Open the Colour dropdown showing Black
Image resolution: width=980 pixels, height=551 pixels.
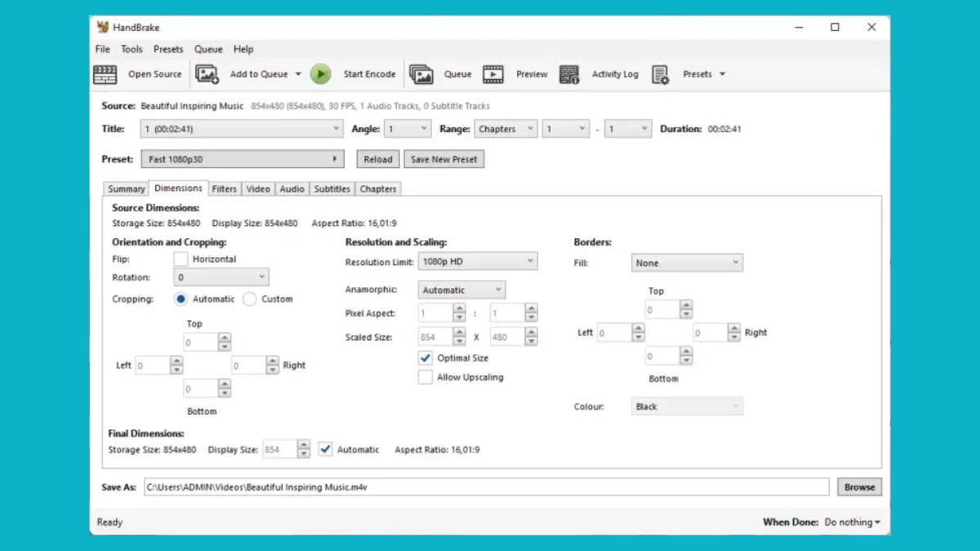[x=687, y=407]
